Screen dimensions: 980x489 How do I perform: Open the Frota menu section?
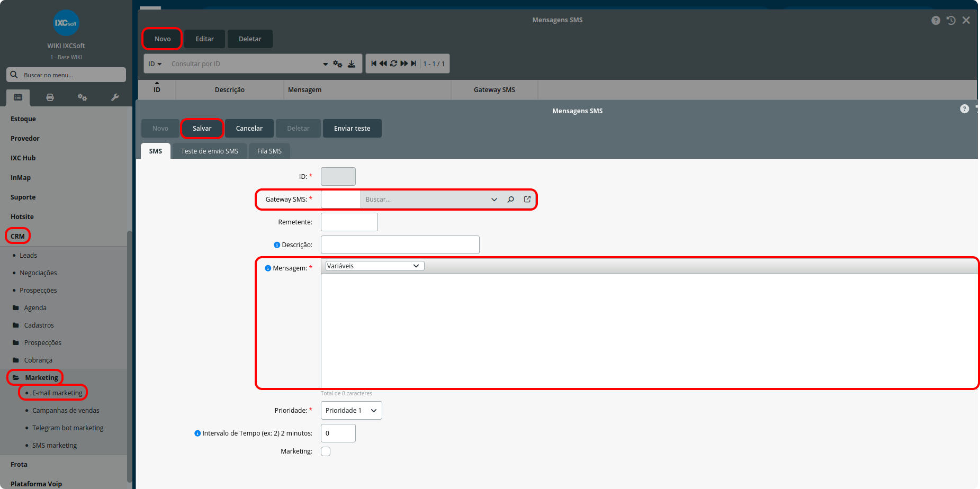[x=19, y=465]
